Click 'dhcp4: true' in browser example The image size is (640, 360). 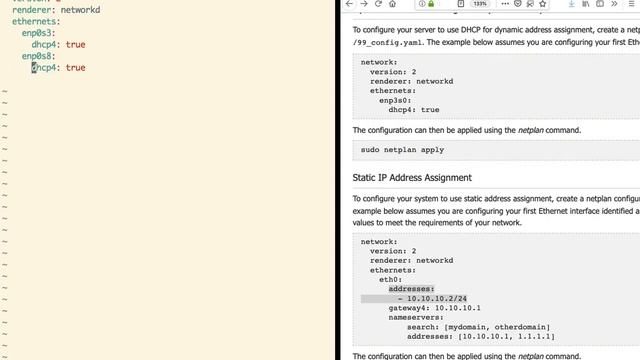(414, 110)
